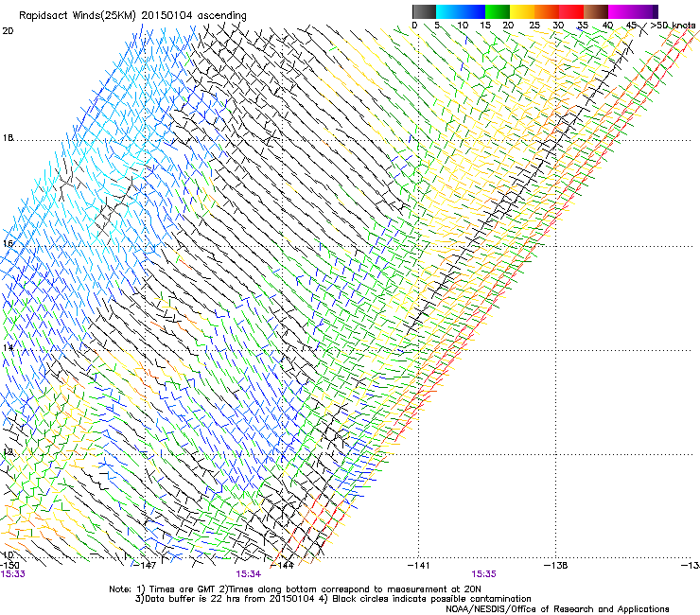Click the legend tick label '25'

(534, 26)
